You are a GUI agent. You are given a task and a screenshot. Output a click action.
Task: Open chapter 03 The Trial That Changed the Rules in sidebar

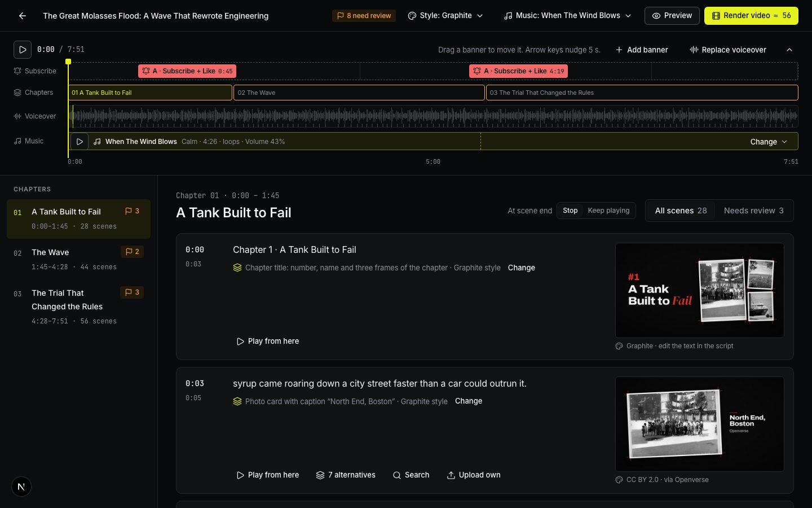(78, 306)
